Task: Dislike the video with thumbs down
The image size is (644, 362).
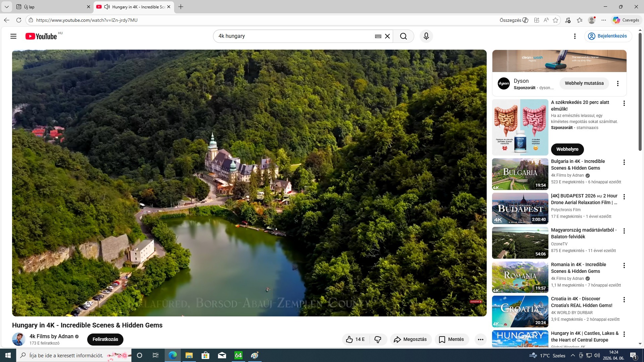Action: click(x=378, y=340)
